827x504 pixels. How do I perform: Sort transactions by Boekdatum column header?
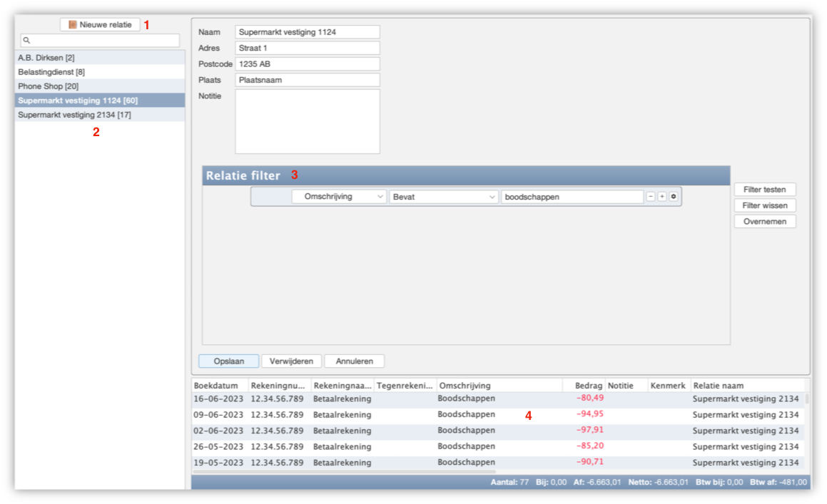pyautogui.click(x=216, y=386)
